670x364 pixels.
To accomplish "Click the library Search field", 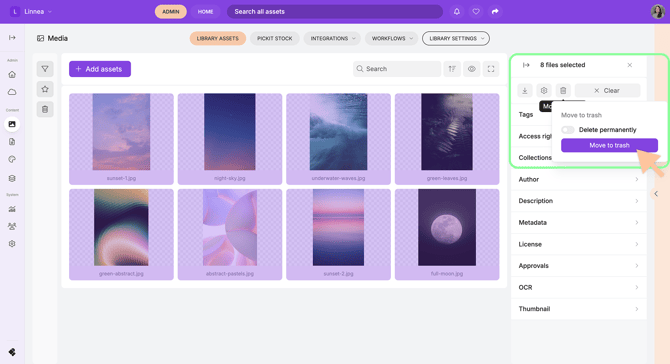I will [x=397, y=69].
